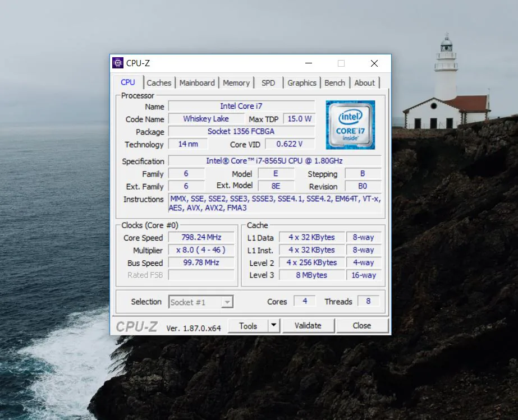
Task: Minimize the CPU-Z window
Action: pos(309,63)
